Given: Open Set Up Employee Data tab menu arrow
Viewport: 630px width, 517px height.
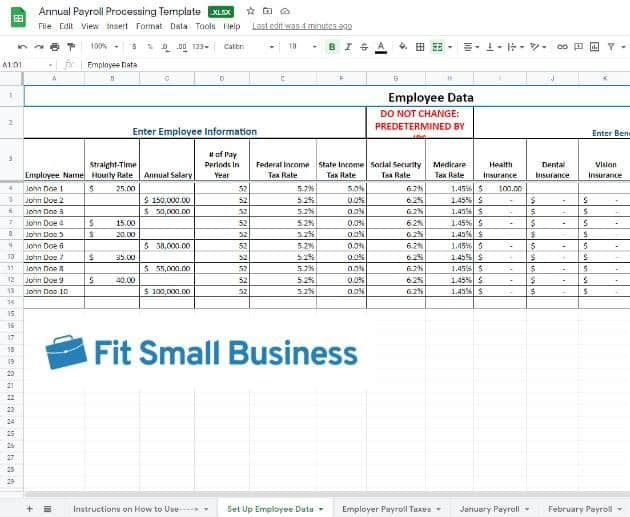Looking at the screenshot, I should [321, 509].
